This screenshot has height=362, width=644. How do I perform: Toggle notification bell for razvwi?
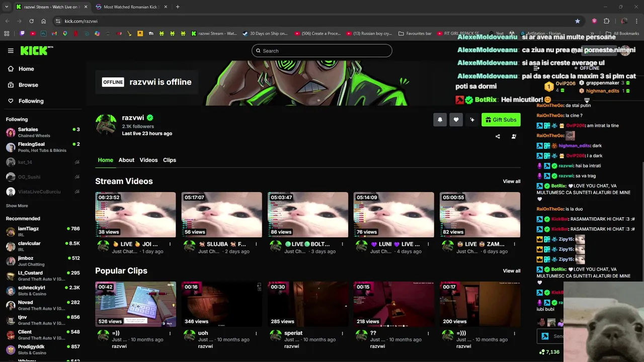click(440, 120)
